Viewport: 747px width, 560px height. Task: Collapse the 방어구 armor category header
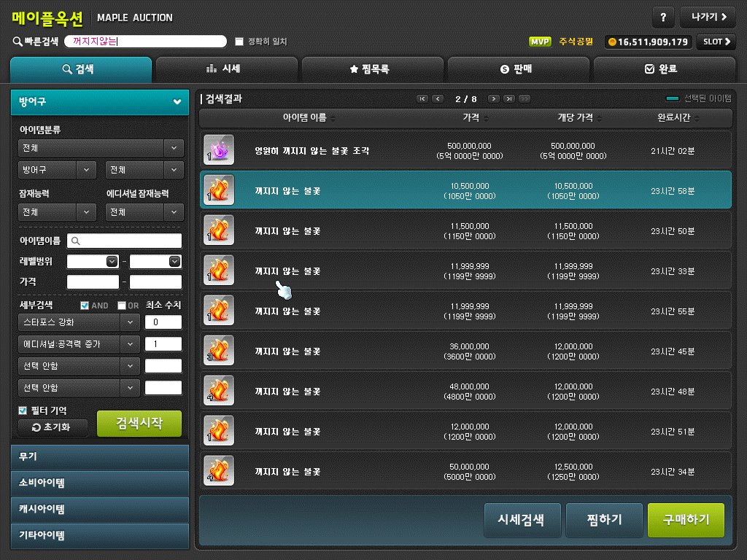[x=100, y=102]
